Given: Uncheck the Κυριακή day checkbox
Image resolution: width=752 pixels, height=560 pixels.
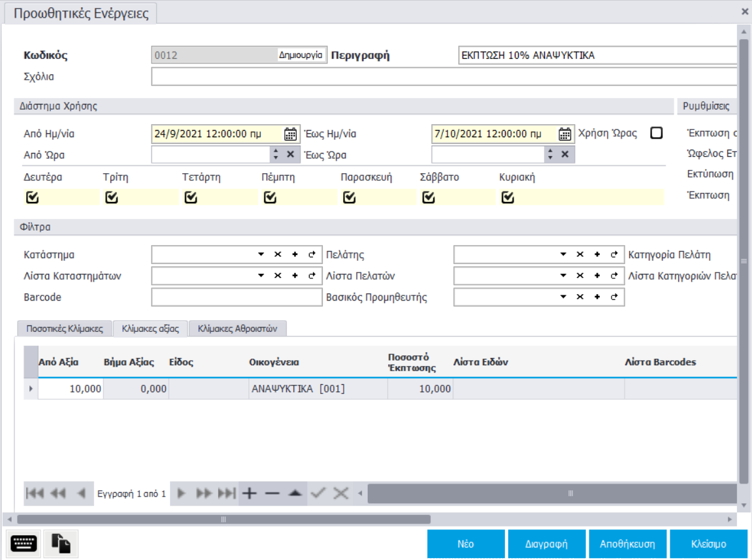Looking at the screenshot, I should point(508,197).
